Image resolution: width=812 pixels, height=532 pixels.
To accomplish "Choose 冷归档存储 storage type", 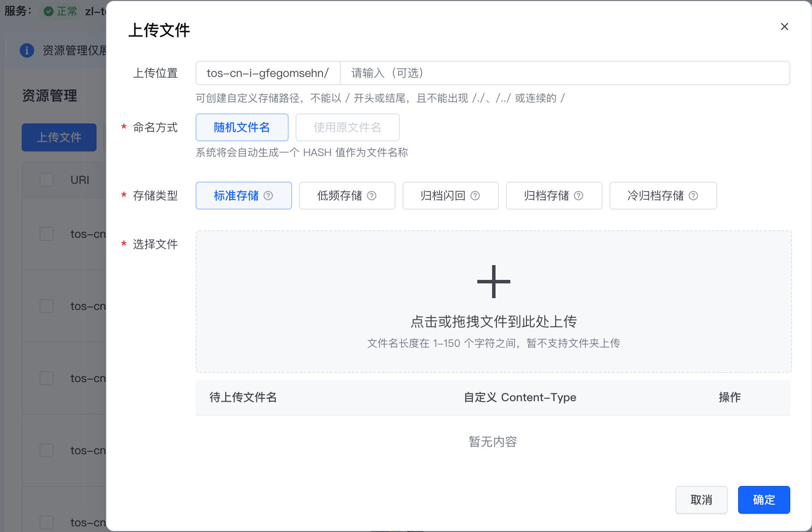I will coord(656,196).
